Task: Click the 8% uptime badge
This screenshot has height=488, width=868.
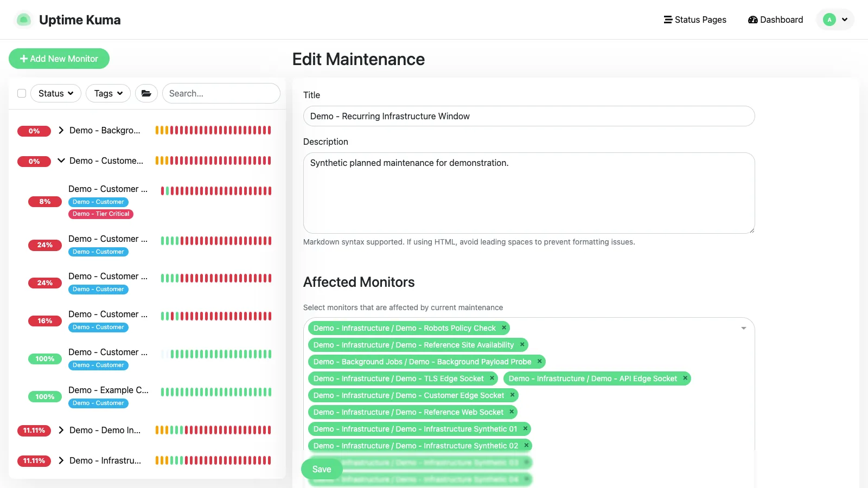Action: (x=45, y=202)
